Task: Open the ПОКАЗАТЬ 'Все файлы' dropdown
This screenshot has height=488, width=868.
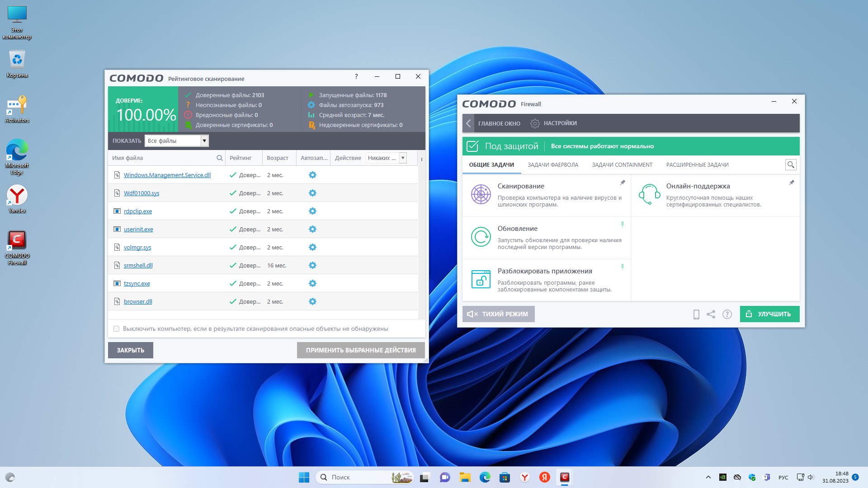Action: (x=204, y=141)
